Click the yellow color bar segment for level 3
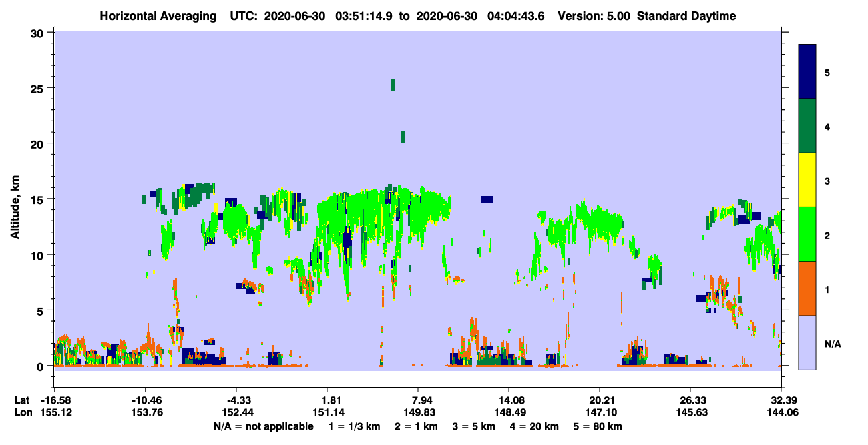 point(807,180)
